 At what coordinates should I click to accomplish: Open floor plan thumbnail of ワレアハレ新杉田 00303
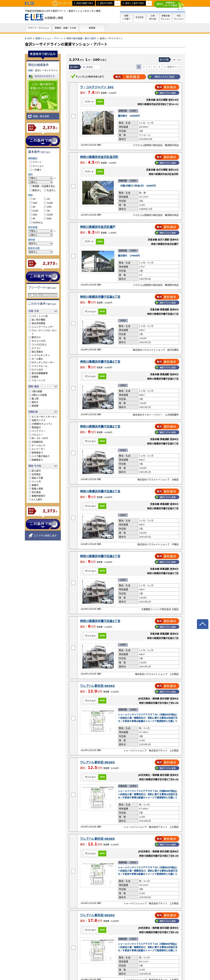(x=98, y=721)
